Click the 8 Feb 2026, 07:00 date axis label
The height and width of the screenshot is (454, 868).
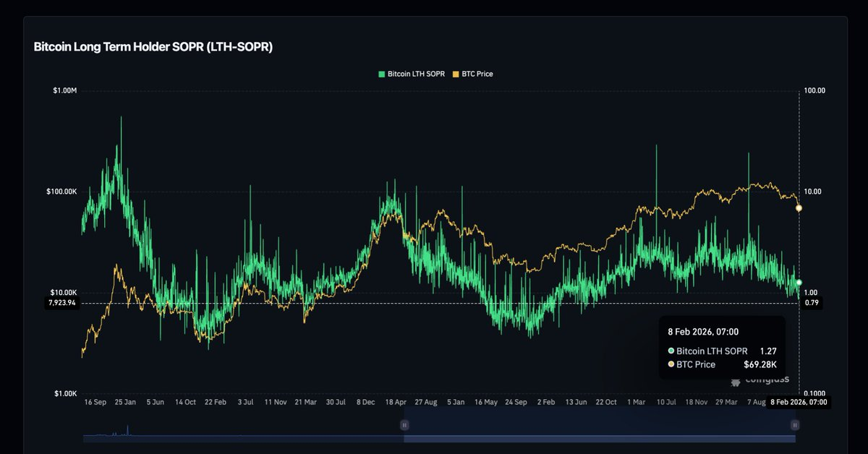click(799, 402)
